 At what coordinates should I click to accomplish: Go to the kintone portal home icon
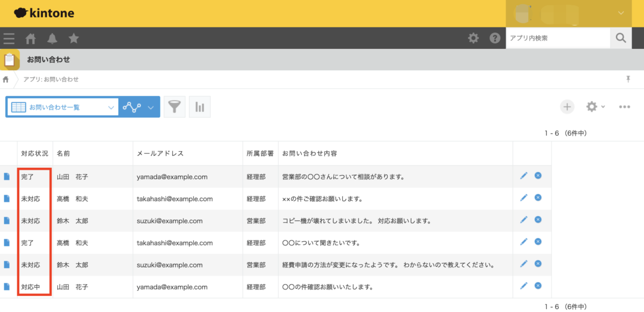[30, 39]
